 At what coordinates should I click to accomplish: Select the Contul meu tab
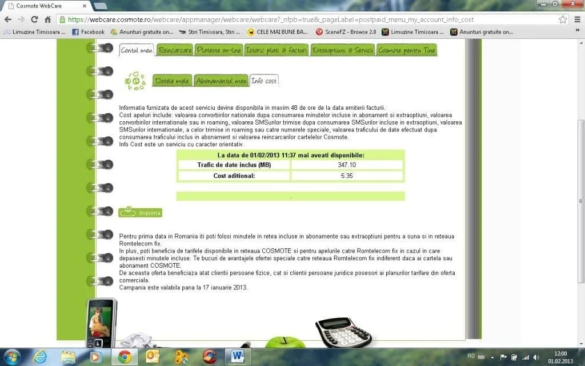click(136, 50)
